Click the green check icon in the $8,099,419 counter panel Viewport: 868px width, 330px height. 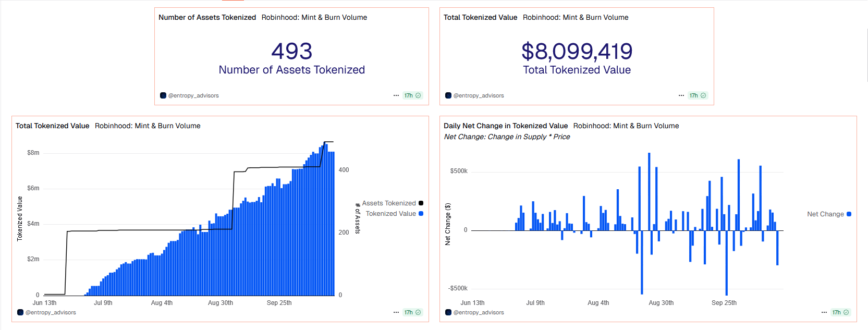coord(703,95)
